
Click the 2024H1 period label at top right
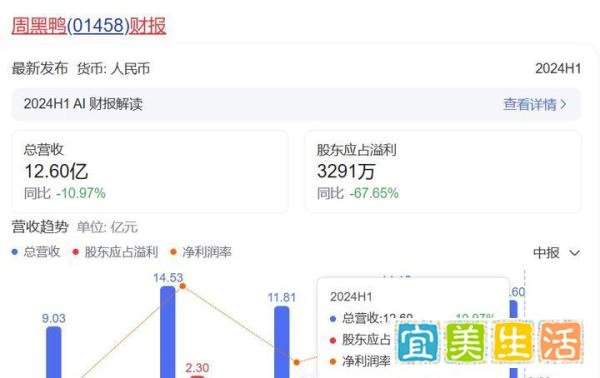pos(558,69)
